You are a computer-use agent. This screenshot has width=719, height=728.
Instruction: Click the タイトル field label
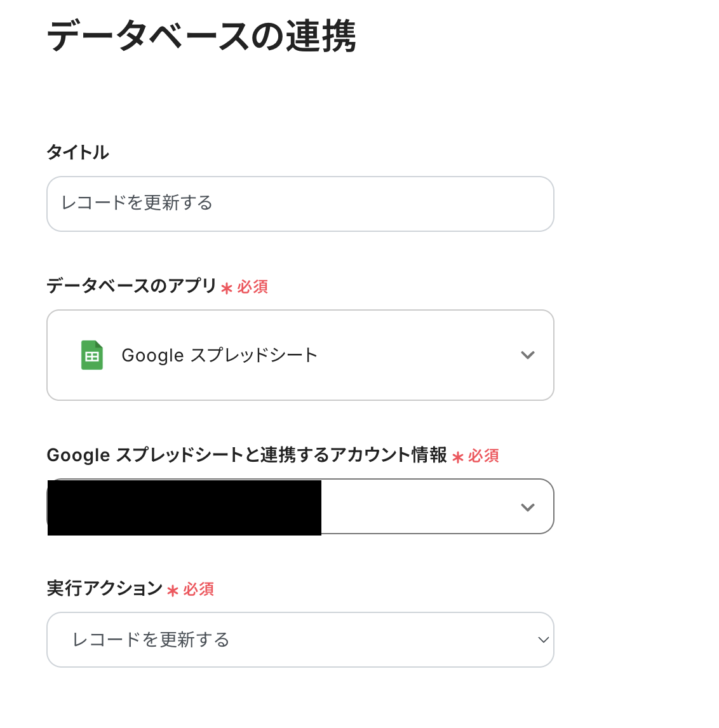(x=77, y=152)
